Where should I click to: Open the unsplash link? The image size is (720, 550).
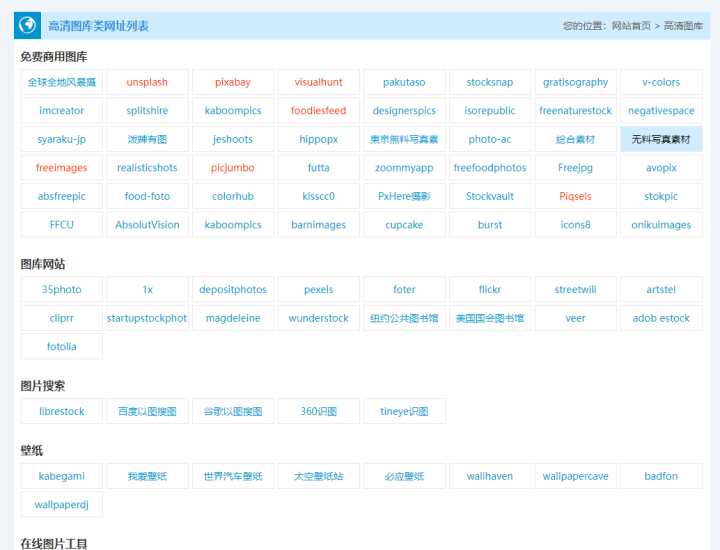click(x=147, y=82)
